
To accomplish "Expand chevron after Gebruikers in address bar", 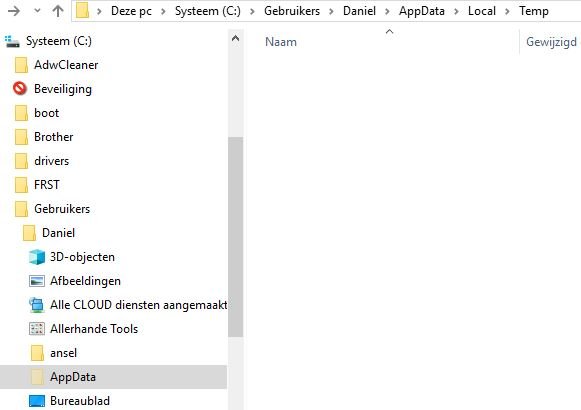I will click(x=331, y=11).
